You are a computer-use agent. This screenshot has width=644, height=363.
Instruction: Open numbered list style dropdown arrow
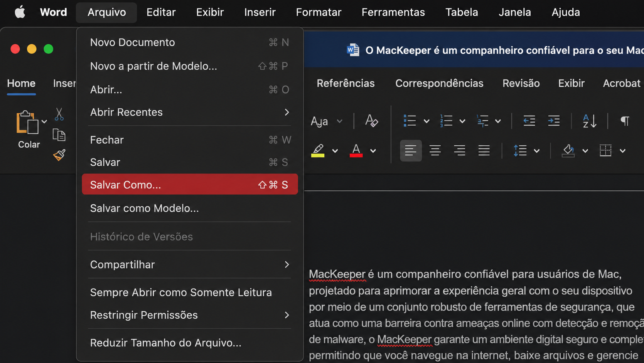point(462,121)
